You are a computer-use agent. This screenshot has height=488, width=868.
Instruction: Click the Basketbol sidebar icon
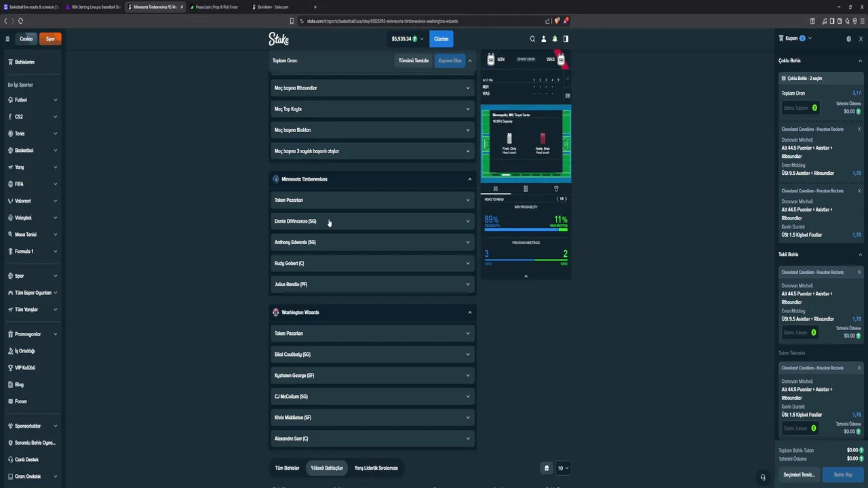coord(11,150)
